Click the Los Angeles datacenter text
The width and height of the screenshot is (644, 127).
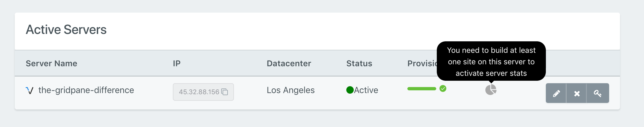click(291, 90)
